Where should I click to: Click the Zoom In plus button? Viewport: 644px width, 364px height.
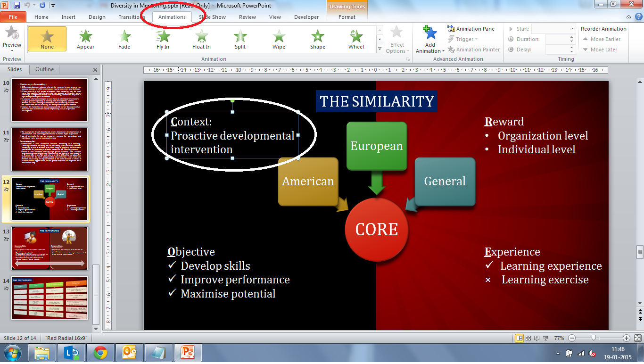pos(627,338)
